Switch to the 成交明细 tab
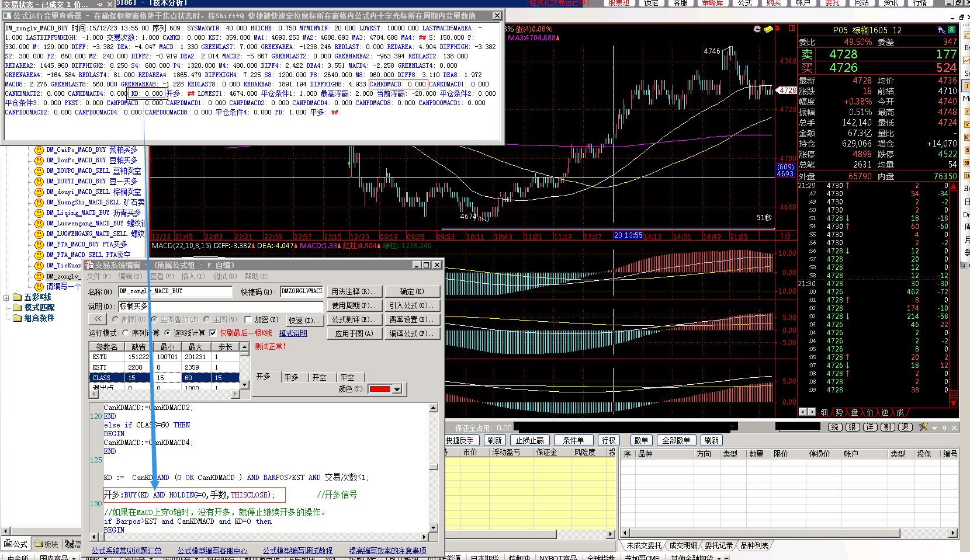This screenshot has height=560, width=970. [x=683, y=545]
